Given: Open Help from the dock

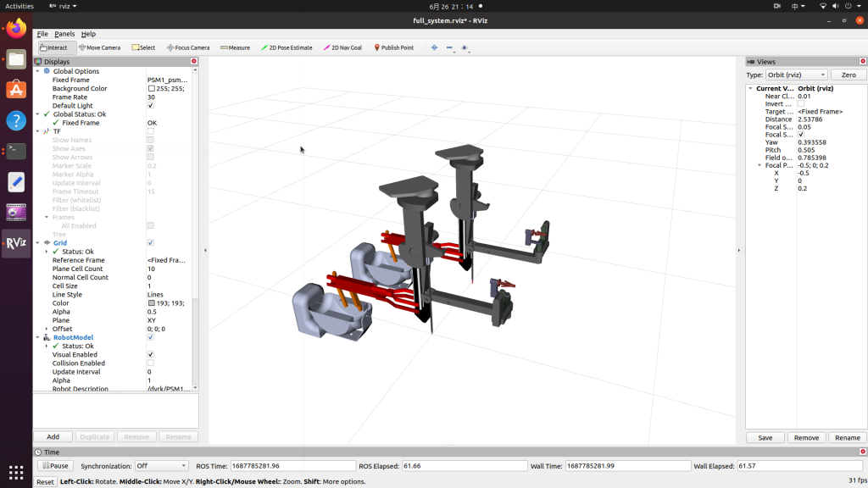Looking at the screenshot, I should pyautogui.click(x=16, y=120).
